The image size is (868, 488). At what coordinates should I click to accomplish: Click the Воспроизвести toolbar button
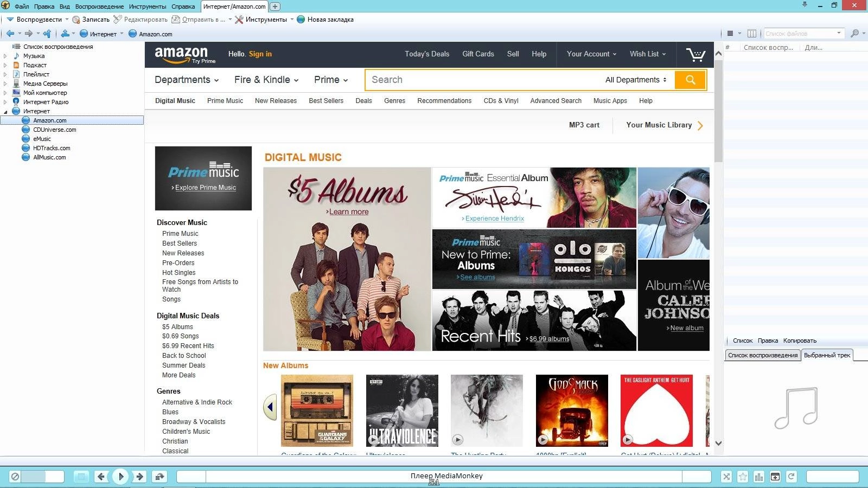34,20
